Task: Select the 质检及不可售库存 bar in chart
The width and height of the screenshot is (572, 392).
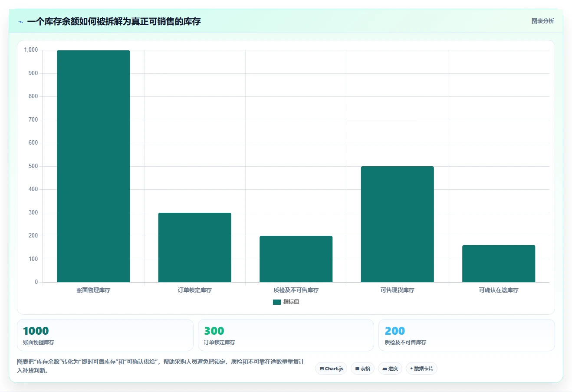Action: [x=296, y=259]
